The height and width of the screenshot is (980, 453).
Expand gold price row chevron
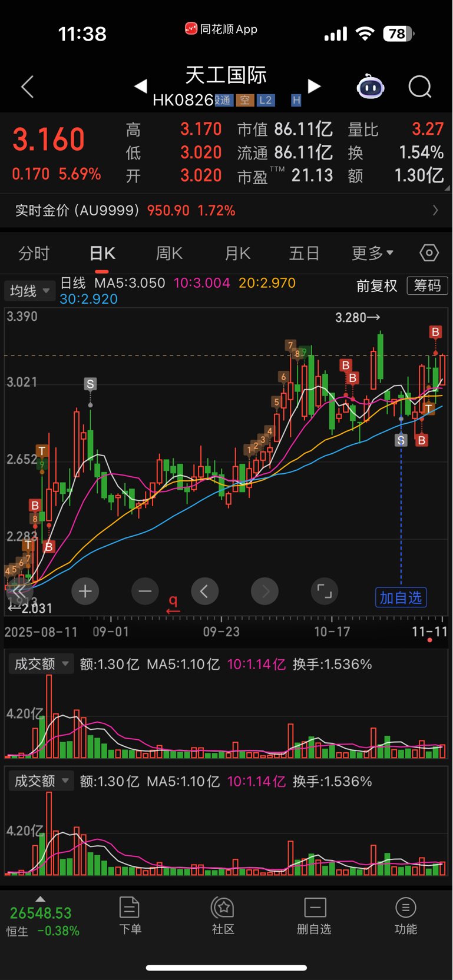click(435, 210)
